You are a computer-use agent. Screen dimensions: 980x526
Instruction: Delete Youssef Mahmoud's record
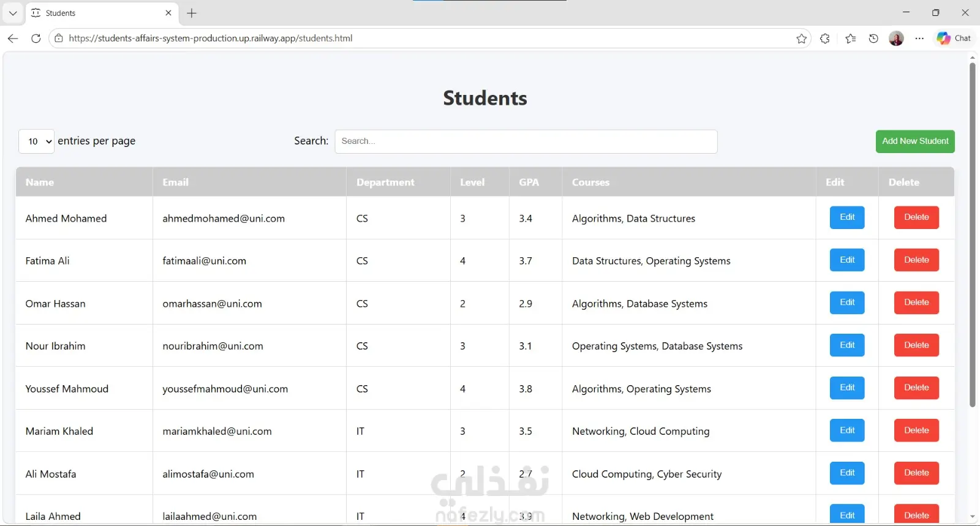(916, 388)
